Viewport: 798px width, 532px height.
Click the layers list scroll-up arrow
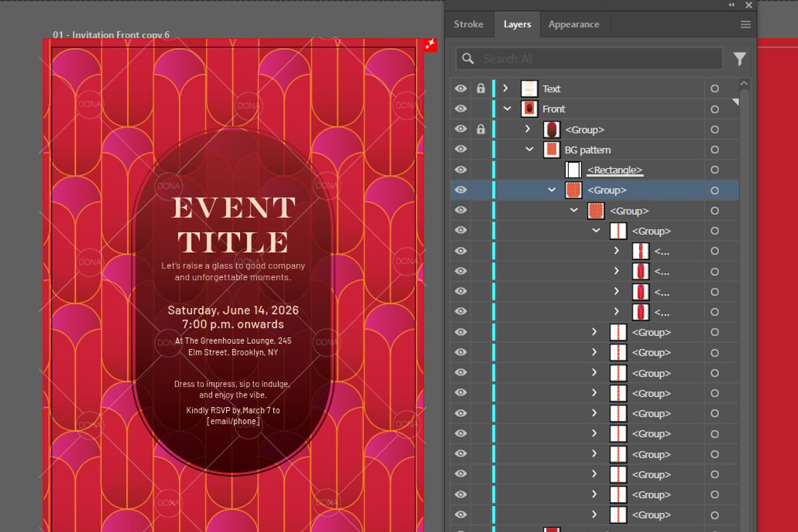pos(744,84)
